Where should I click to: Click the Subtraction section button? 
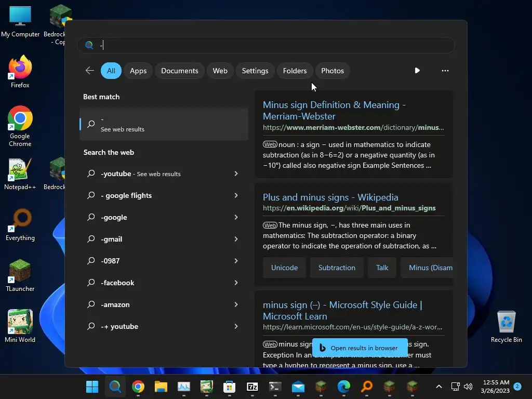click(337, 268)
